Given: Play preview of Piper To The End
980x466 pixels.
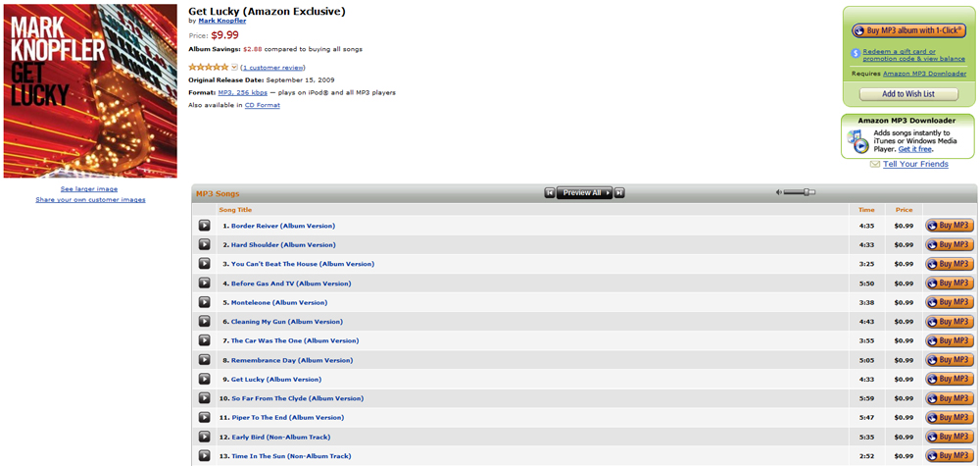Looking at the screenshot, I should tap(205, 417).
